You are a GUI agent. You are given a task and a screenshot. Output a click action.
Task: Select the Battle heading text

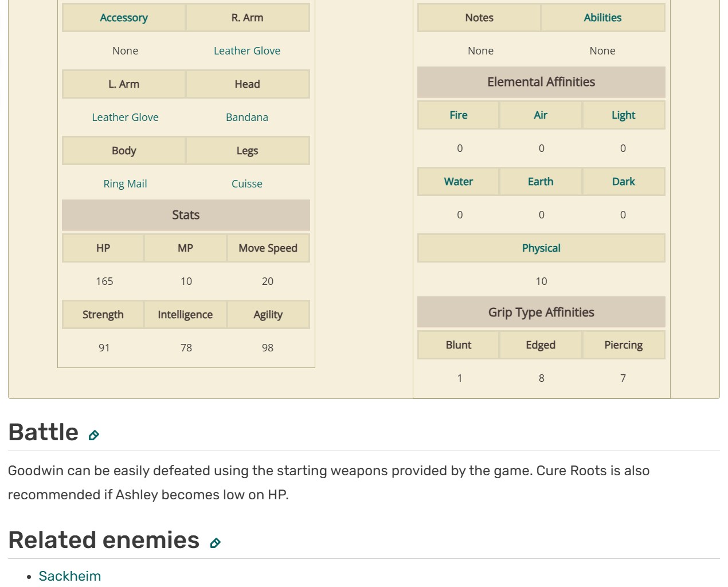pos(44,432)
